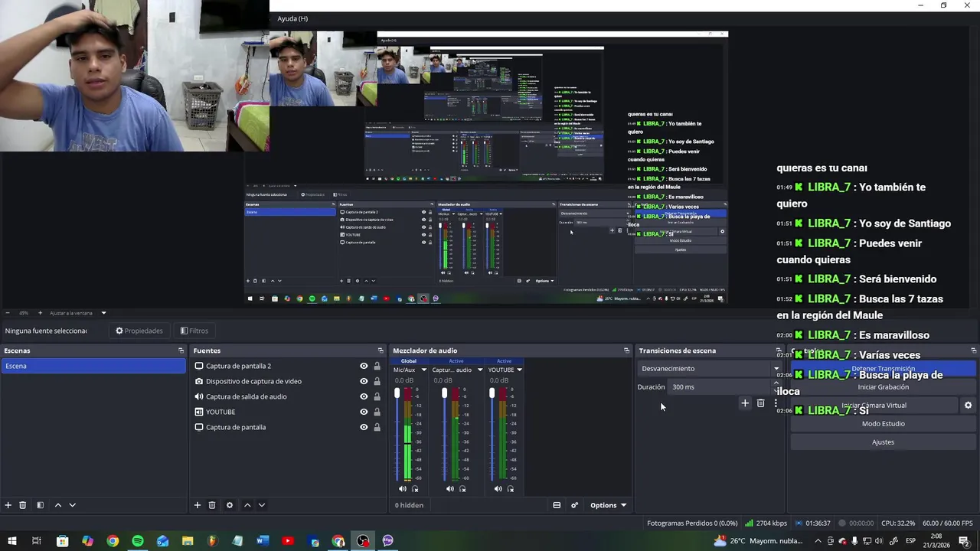Switch audio mixer layout icon
The width and height of the screenshot is (980, 551).
557,505
